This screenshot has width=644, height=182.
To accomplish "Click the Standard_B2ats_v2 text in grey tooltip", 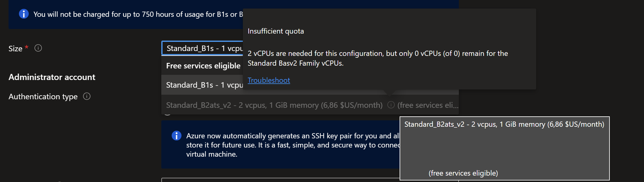I will (504, 124).
